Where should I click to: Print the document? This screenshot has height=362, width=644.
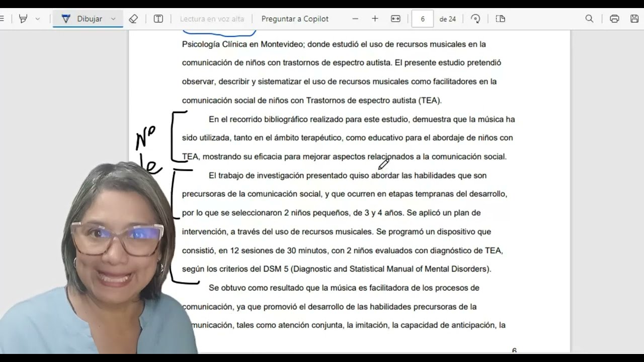tap(614, 19)
